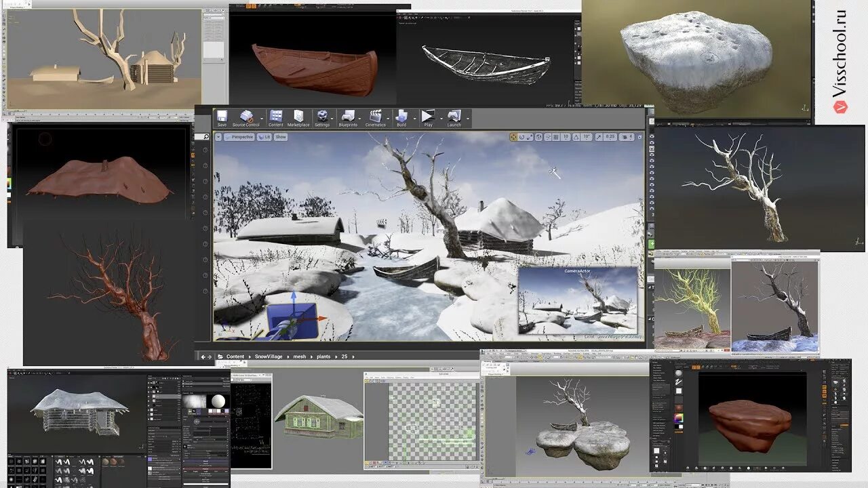Expand Source Control dropdown arrow
Viewport: 868px width, 488px height.
(262, 119)
